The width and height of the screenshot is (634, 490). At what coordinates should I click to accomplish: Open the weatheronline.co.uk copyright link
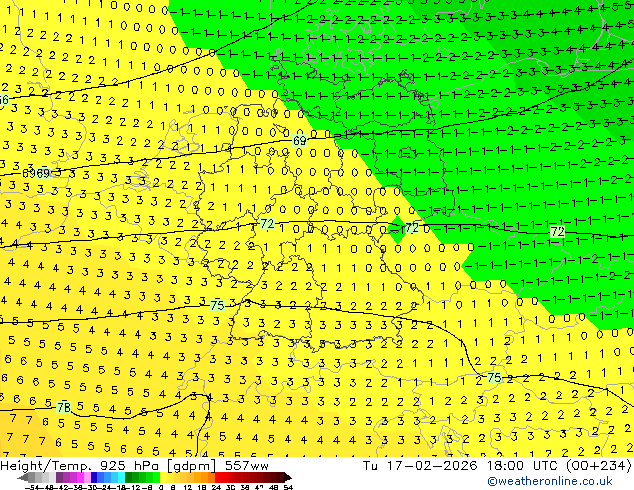click(550, 481)
